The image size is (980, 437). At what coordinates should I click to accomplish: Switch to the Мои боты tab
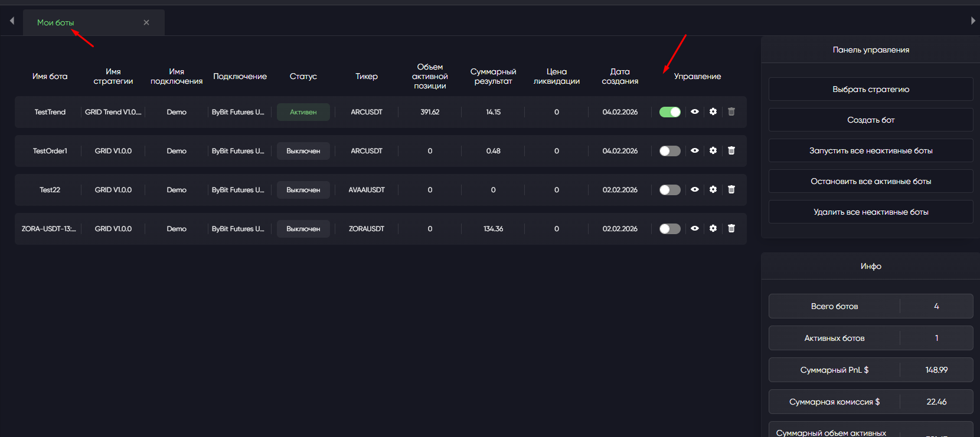[x=55, y=22]
